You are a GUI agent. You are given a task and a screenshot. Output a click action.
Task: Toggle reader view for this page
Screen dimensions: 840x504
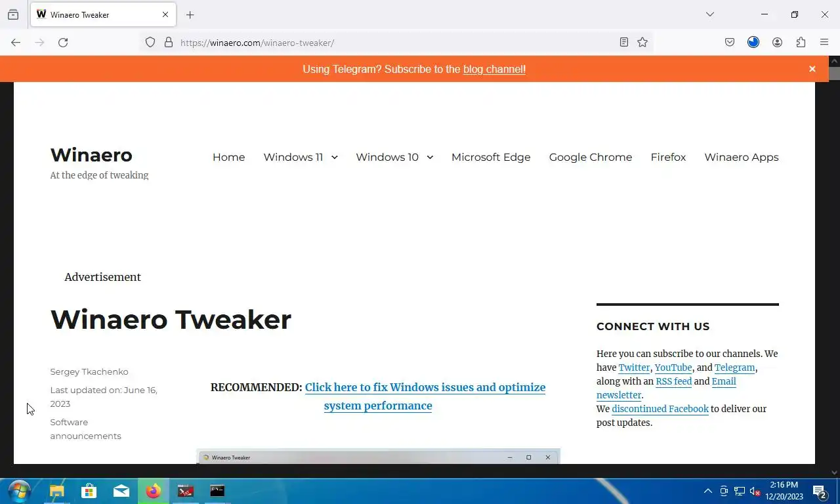tap(624, 43)
